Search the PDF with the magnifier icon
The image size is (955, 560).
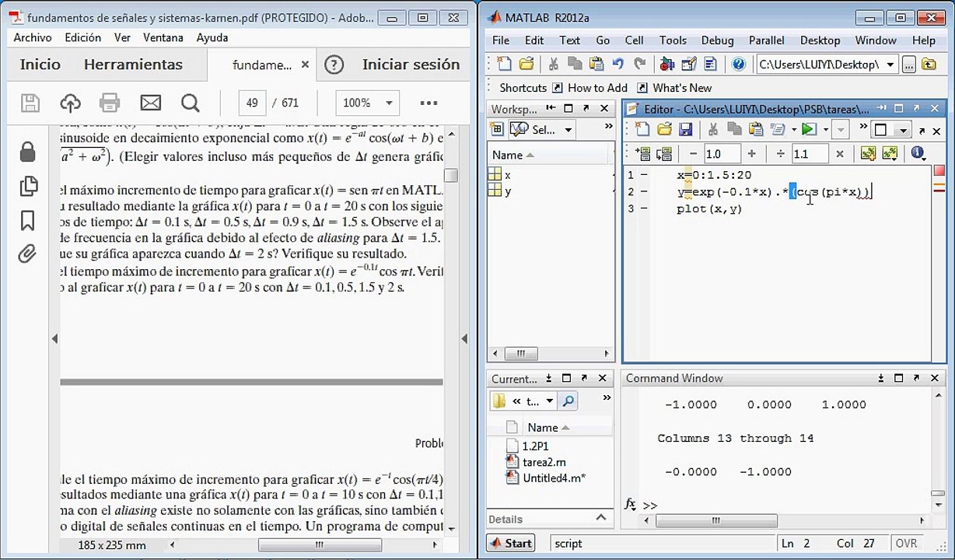coord(191,103)
